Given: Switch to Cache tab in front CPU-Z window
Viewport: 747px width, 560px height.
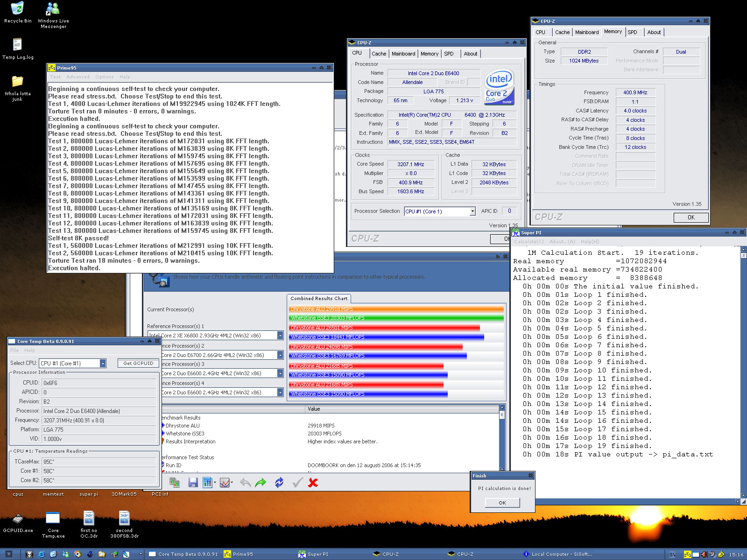Looking at the screenshot, I should (379, 54).
